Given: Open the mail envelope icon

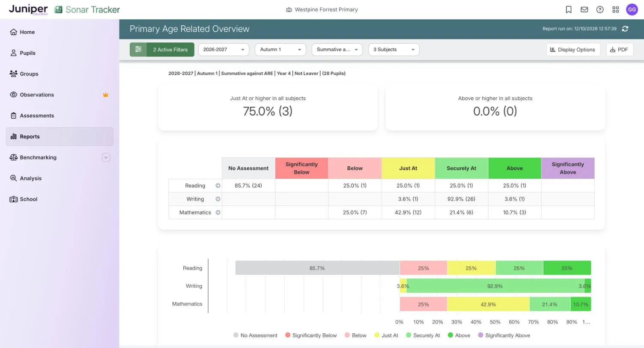Looking at the screenshot, I should point(584,9).
